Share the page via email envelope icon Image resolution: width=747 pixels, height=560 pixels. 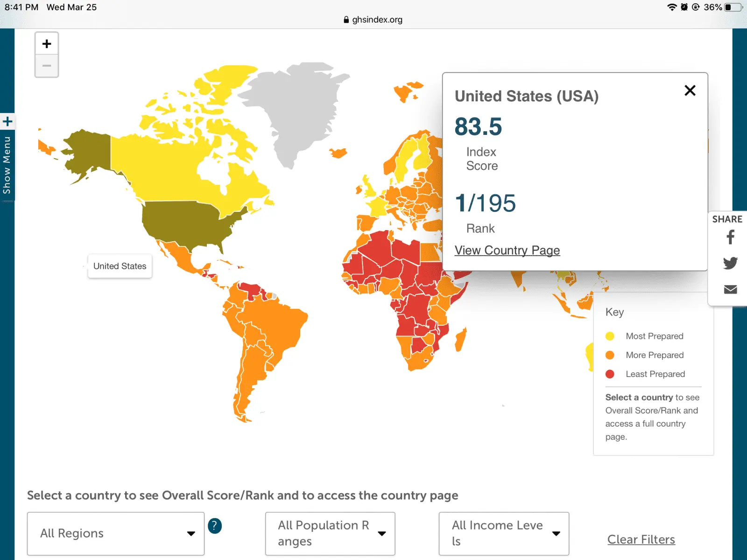731,289
